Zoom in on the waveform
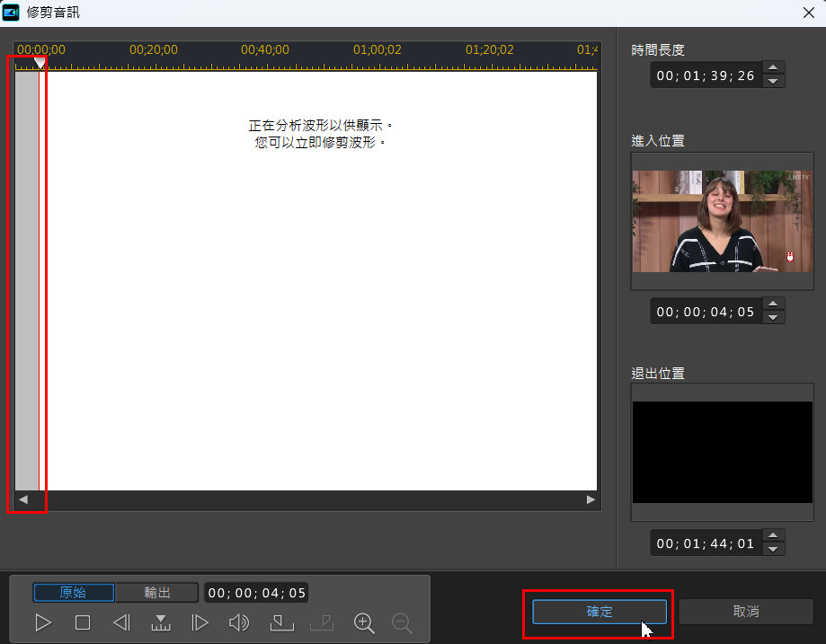 [x=364, y=622]
